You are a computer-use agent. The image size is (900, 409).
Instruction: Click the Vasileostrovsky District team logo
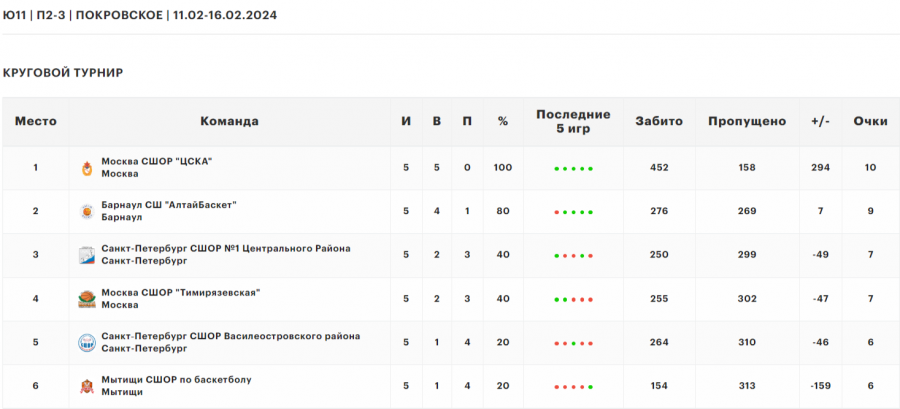coord(86,342)
